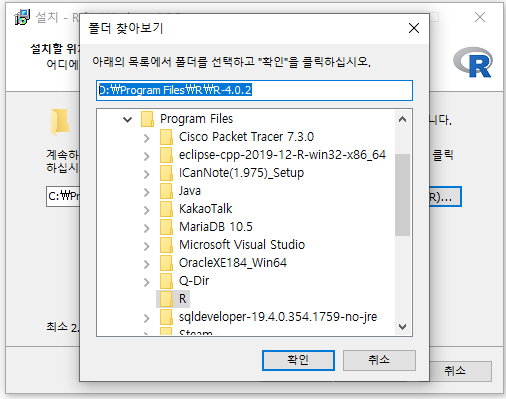Click the 확인 button in the folder dialog
The image size is (506, 399).
(x=298, y=360)
